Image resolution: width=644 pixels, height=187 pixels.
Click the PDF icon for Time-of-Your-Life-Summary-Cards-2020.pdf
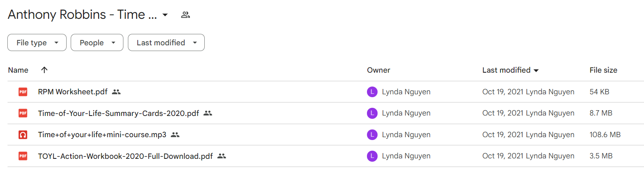(x=23, y=113)
